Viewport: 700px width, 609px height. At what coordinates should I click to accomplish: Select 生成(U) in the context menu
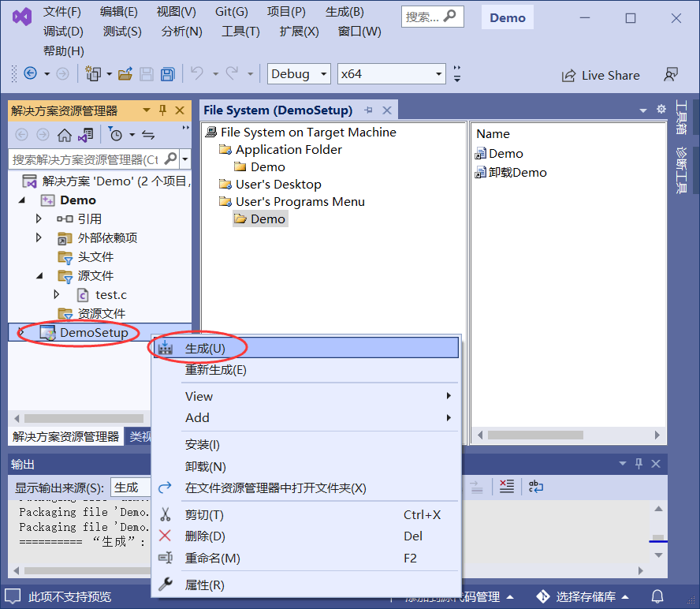(205, 348)
